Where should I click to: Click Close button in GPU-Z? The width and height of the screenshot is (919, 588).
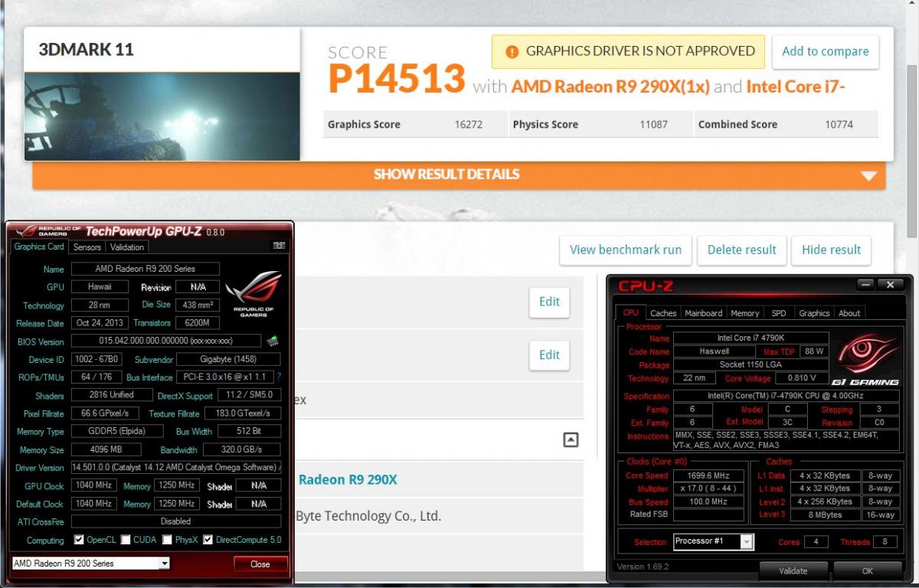click(260, 564)
